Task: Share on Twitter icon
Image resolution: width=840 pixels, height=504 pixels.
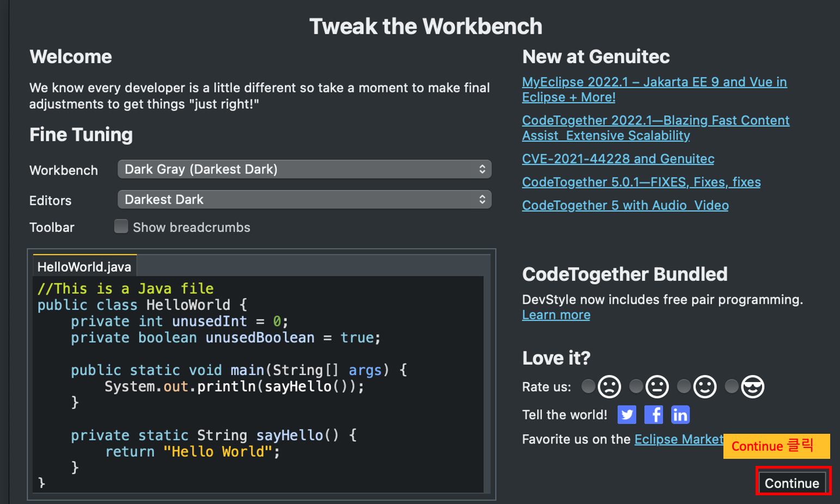Action: 627,415
